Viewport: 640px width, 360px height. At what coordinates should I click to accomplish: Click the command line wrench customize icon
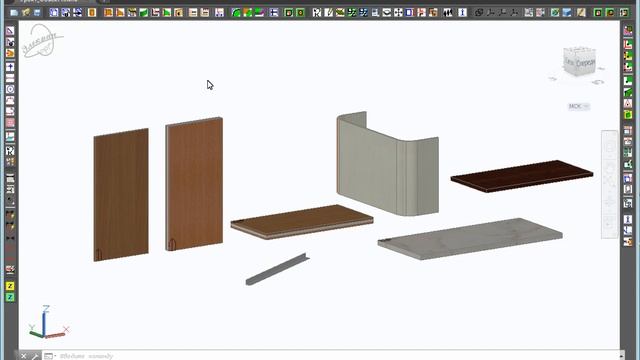tap(35, 356)
